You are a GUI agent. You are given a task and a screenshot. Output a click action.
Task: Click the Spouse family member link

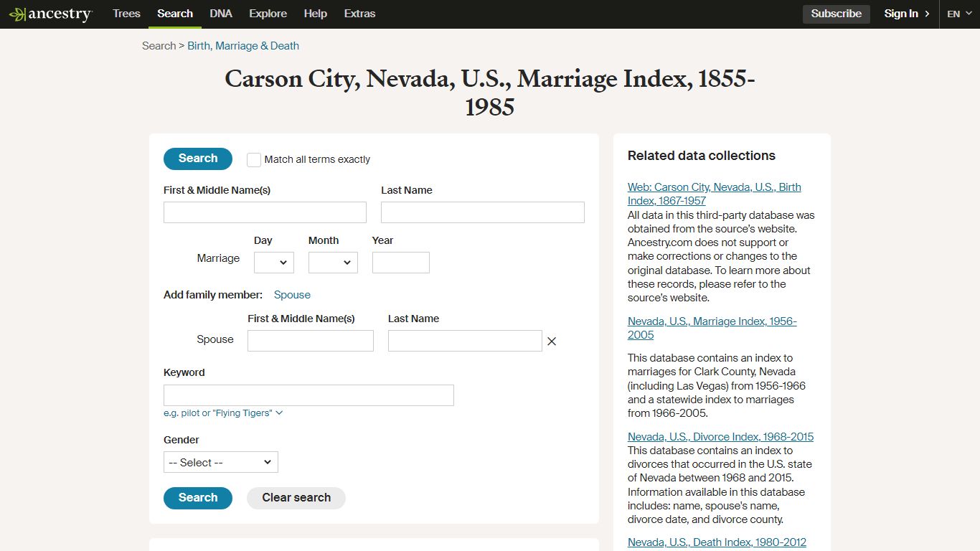click(x=292, y=295)
